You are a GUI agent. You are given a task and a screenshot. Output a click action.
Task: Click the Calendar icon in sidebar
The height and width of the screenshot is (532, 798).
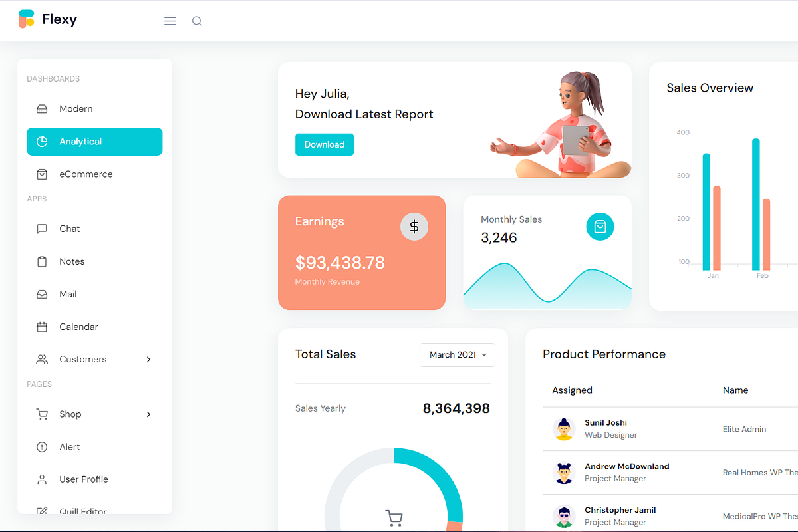point(42,327)
